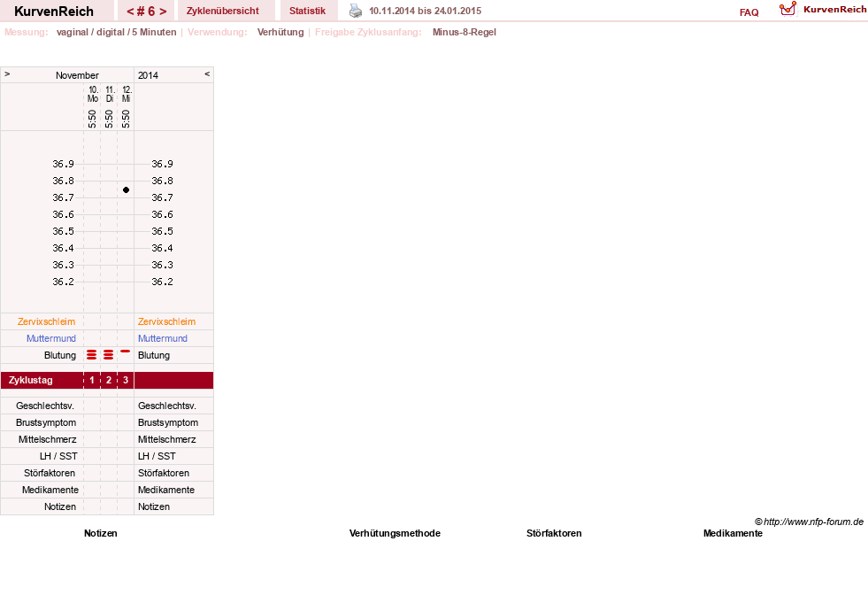Collapse the chart with the < arrow next to 2014

(207, 73)
